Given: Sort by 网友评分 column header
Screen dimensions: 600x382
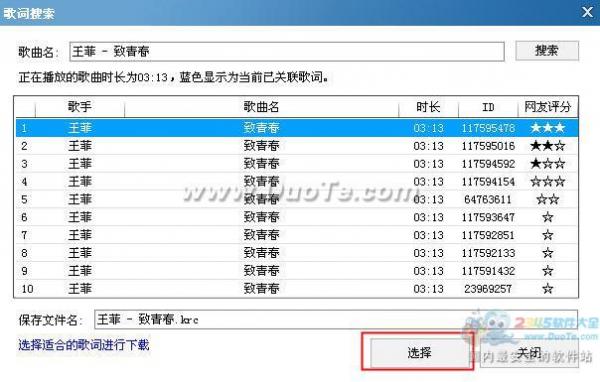Looking at the screenshot, I should 548,107.
